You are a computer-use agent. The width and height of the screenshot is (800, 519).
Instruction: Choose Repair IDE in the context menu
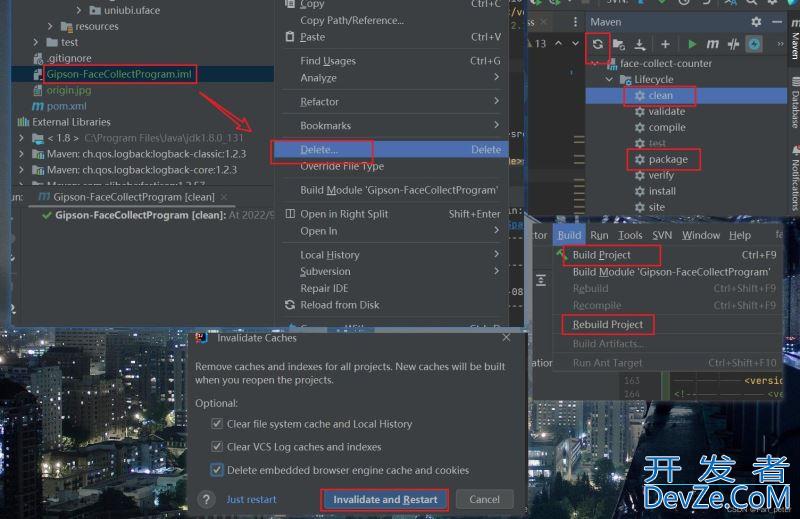[392, 288]
